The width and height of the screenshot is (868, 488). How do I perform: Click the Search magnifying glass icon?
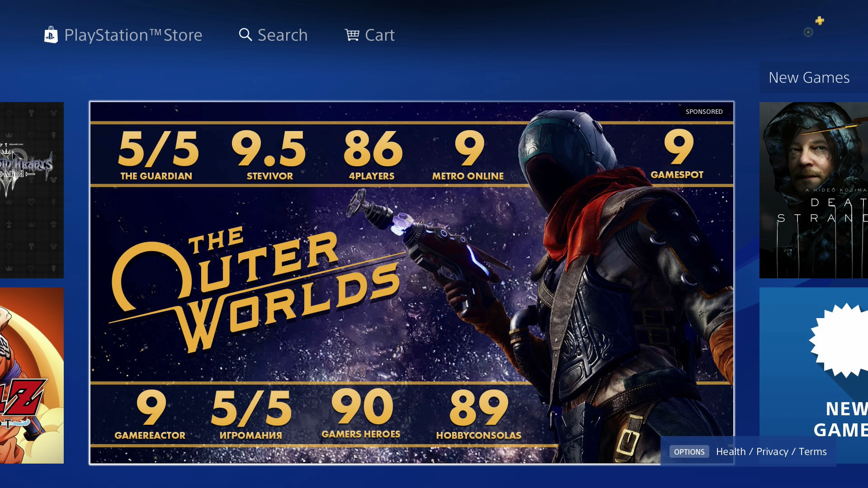tap(245, 35)
